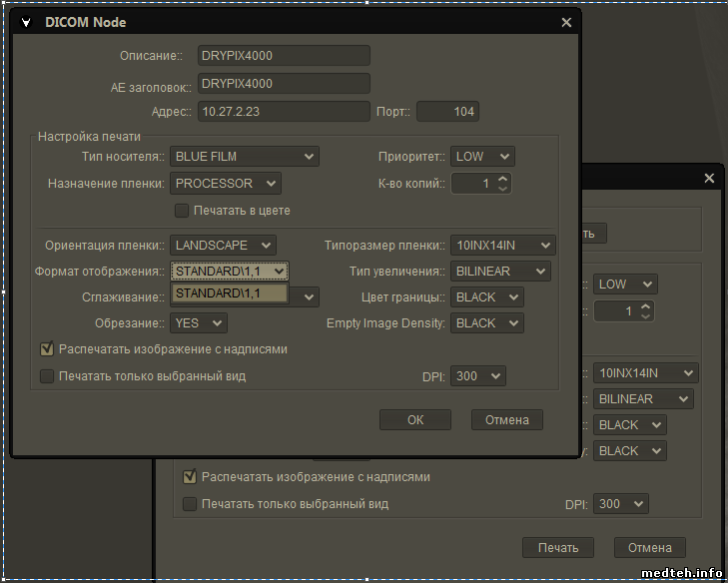Open the 'Ориентация пленки' LANDSCAPE dropdown

(223, 246)
